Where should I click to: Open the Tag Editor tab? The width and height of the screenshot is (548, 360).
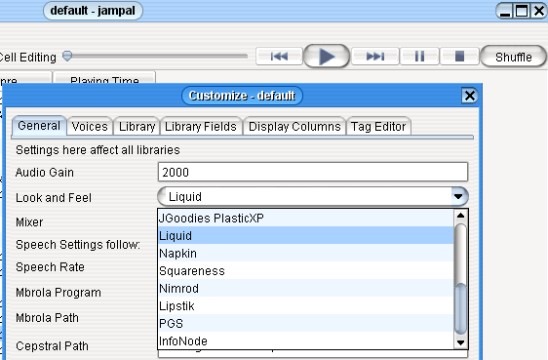[378, 127]
